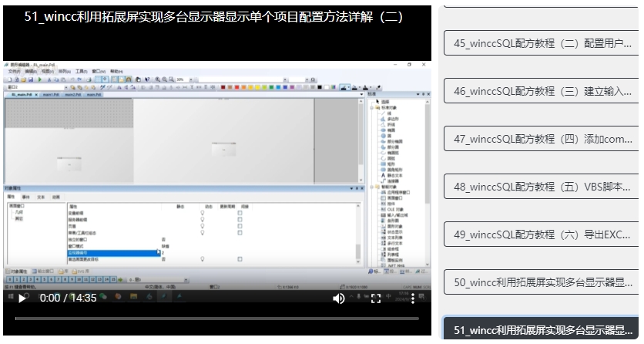
Task: Mute the video with the speaker icon
Action: coord(339,298)
